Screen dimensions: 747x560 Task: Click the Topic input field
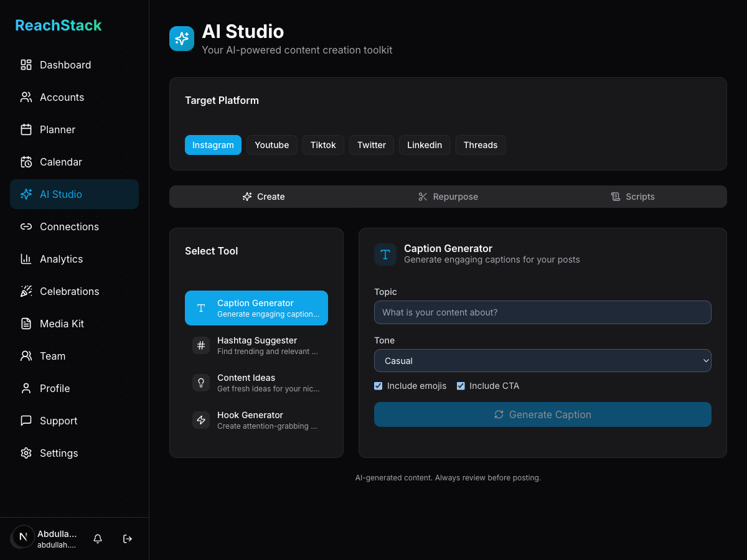click(x=542, y=312)
